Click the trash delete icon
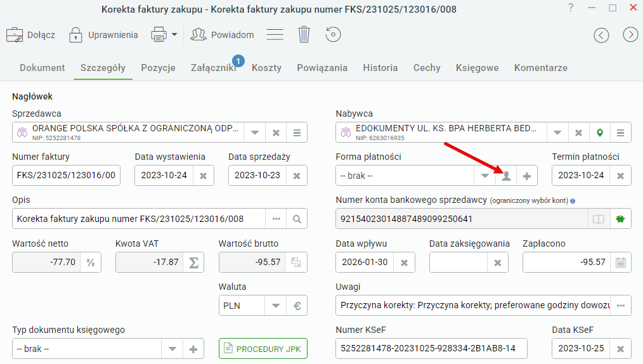The image size is (643, 364). click(x=304, y=35)
